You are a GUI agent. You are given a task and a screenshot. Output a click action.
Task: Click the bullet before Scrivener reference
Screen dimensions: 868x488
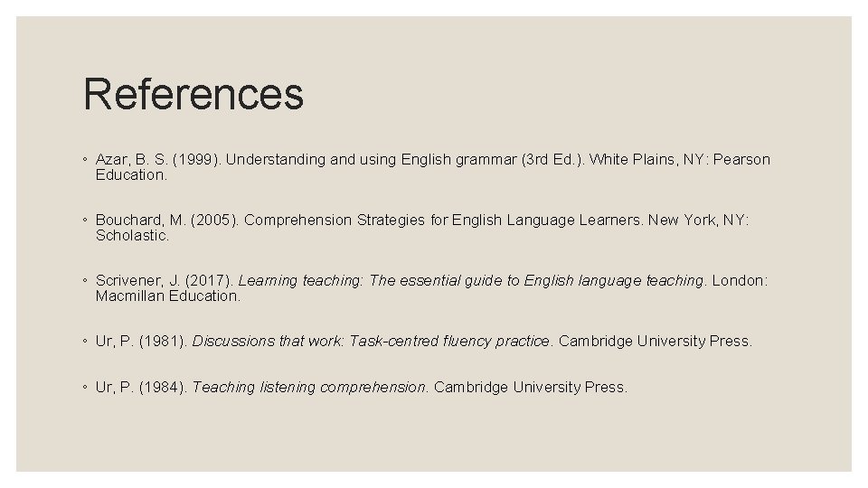pyautogui.click(x=84, y=281)
